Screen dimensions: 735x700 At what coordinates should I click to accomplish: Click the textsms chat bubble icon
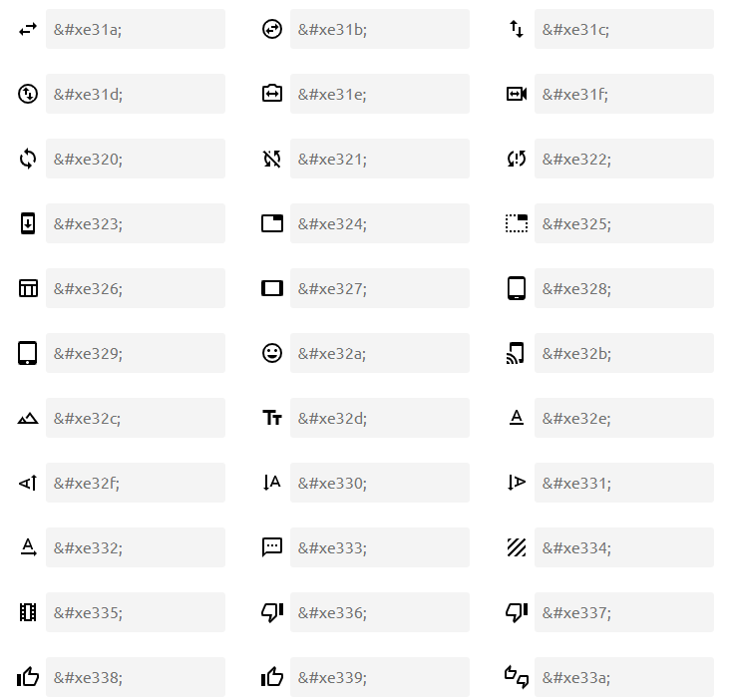point(272,547)
